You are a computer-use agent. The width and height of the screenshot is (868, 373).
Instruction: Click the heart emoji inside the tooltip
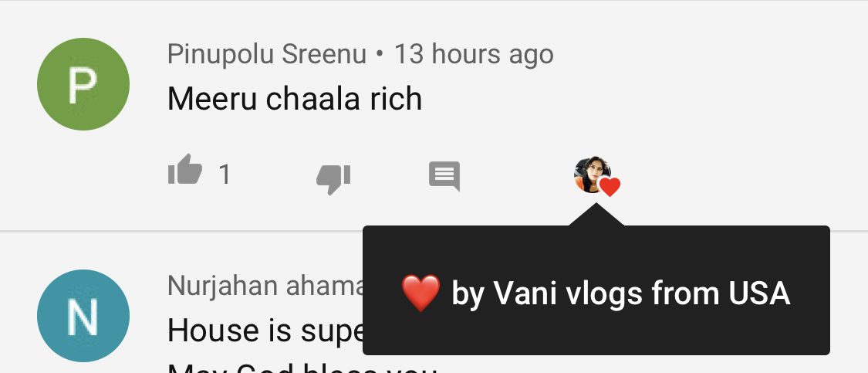[x=420, y=293]
